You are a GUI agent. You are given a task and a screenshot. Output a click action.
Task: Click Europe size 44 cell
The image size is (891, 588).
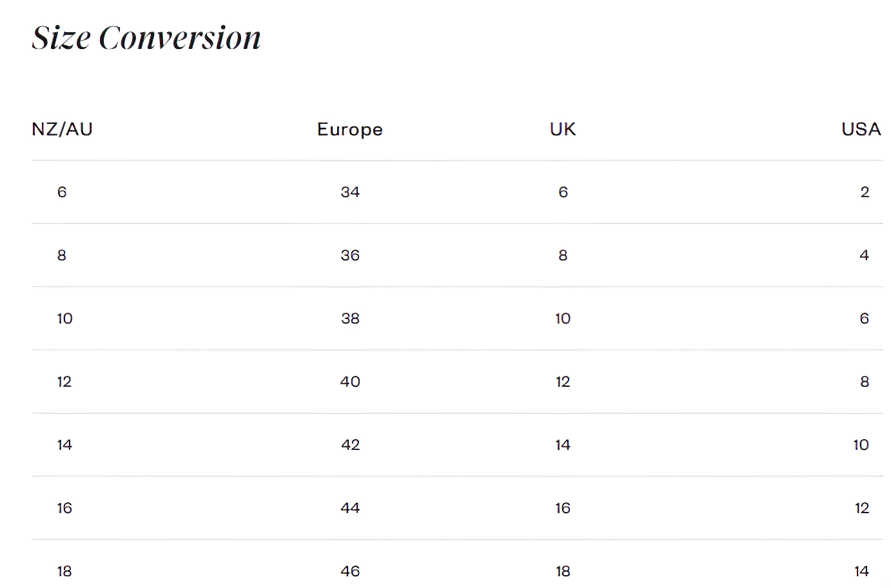pyautogui.click(x=350, y=508)
